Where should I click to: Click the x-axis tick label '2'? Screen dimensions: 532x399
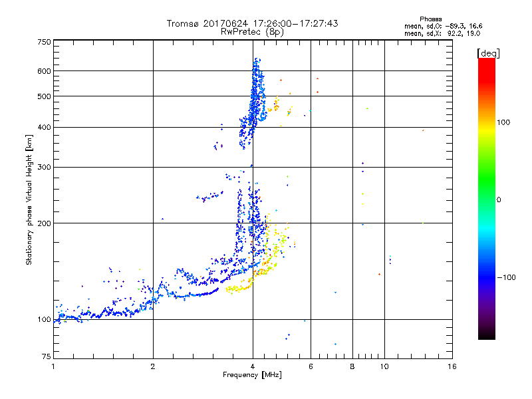(x=153, y=366)
